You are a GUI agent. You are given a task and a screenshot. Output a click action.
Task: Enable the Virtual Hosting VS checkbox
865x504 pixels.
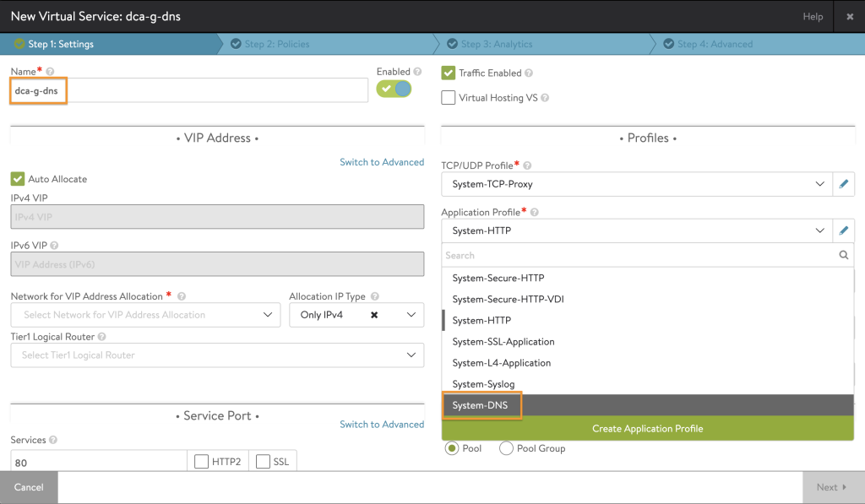(x=449, y=98)
